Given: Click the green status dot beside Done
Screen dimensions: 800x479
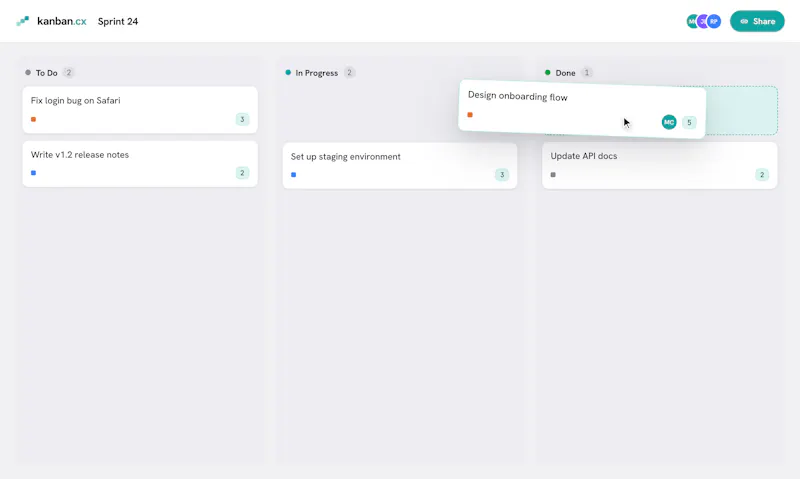Looking at the screenshot, I should (x=548, y=72).
